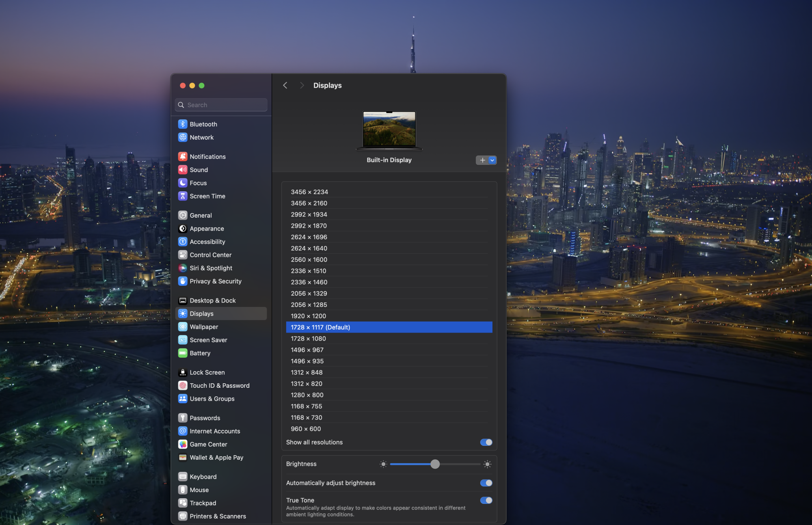This screenshot has width=812, height=525.
Task: Click the Privacy & Security hand icon
Action: pos(183,281)
